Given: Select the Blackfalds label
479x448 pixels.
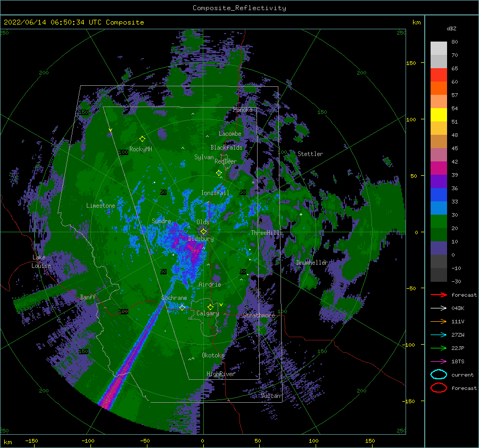Looking at the screenshot, I should (x=226, y=148).
